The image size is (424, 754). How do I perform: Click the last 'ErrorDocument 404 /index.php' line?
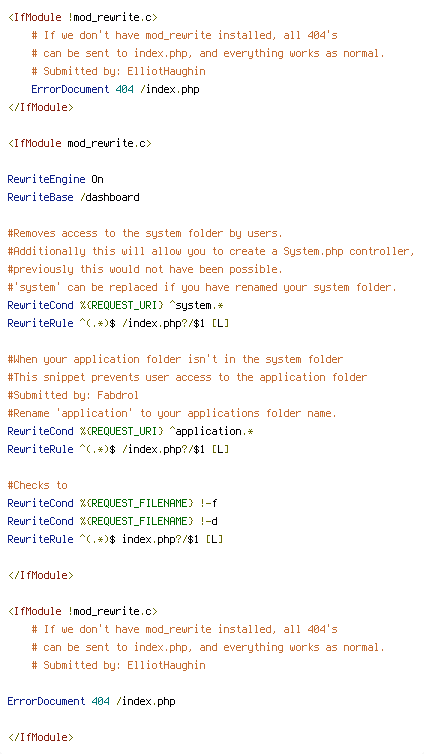click(x=91, y=702)
